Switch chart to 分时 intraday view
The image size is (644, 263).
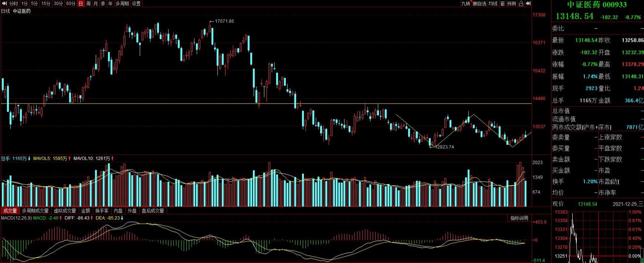tap(13, 3)
